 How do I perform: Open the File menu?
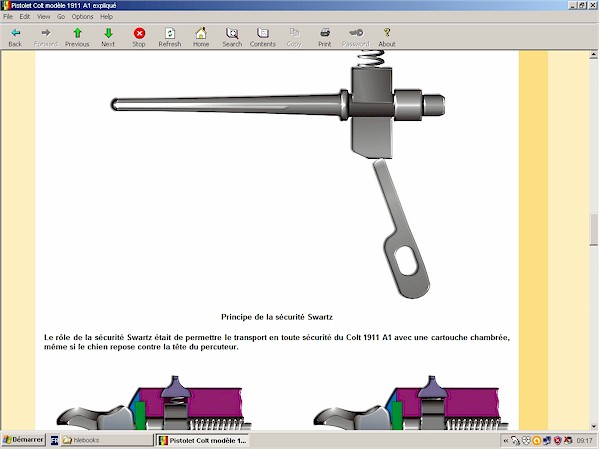[x=8, y=16]
